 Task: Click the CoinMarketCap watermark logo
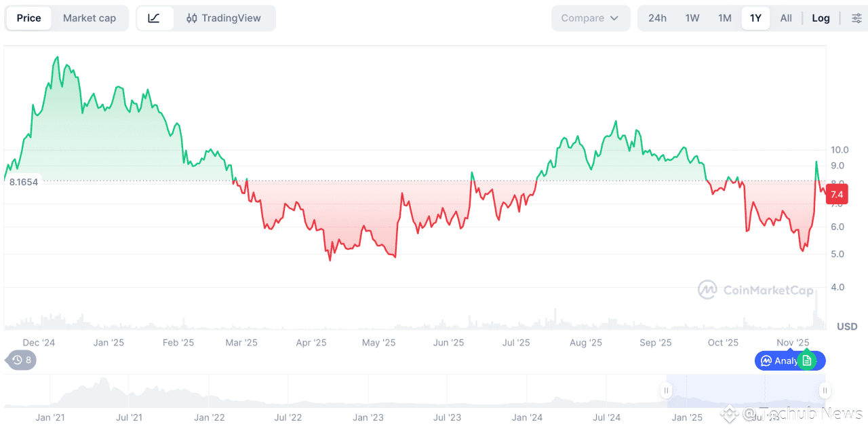708,290
